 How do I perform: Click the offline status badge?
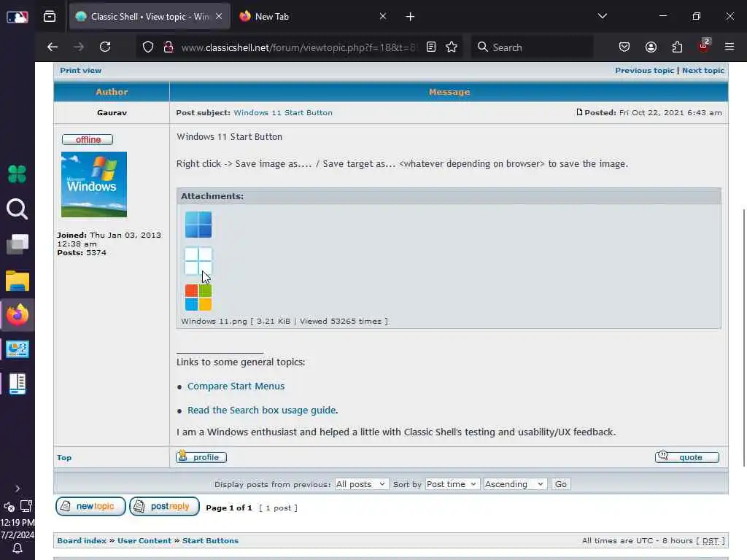click(88, 139)
